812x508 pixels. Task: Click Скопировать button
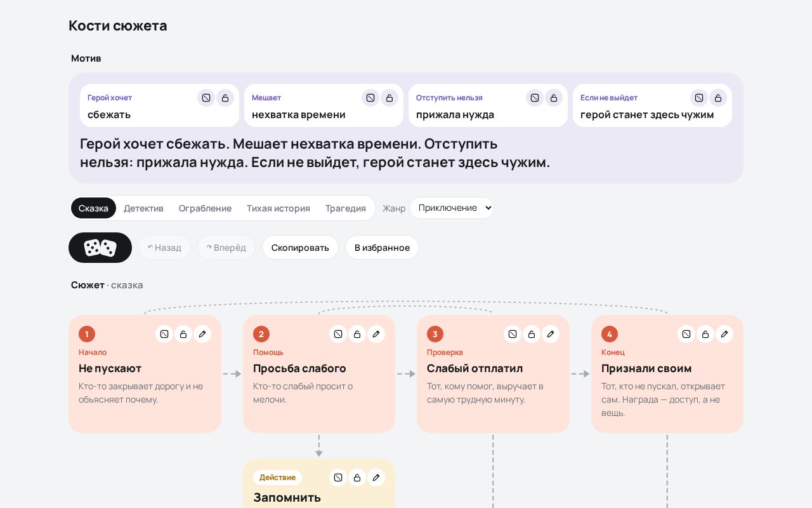(x=300, y=248)
